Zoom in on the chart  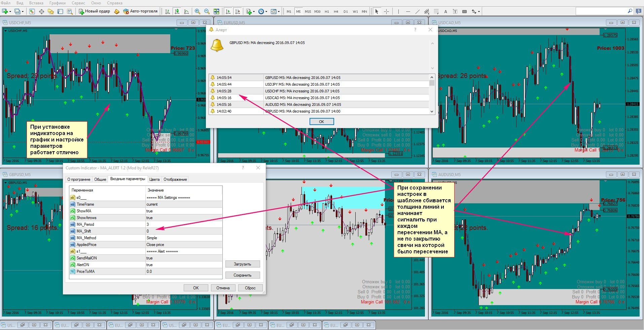point(198,11)
